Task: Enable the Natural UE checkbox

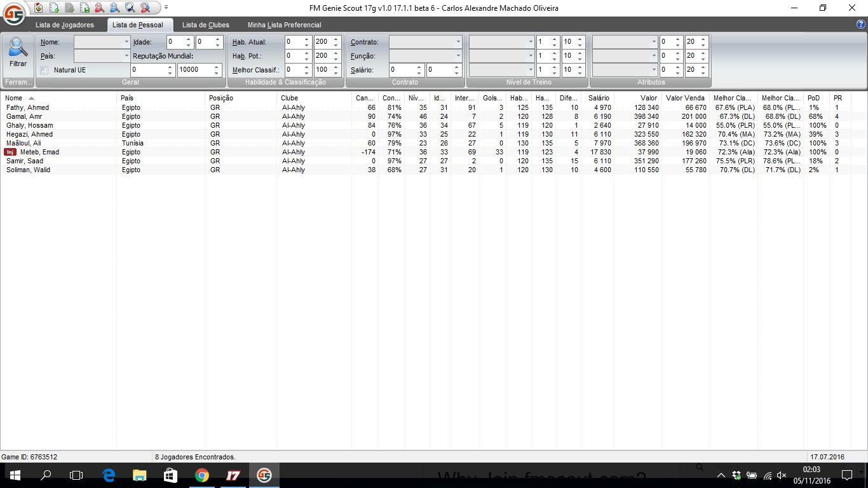Action: coord(44,70)
